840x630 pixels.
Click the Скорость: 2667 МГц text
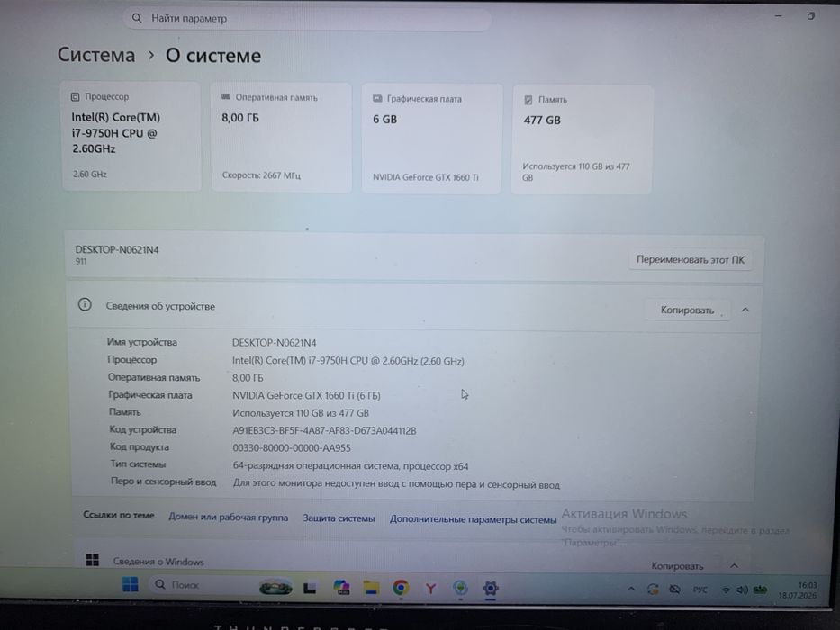[x=261, y=175]
